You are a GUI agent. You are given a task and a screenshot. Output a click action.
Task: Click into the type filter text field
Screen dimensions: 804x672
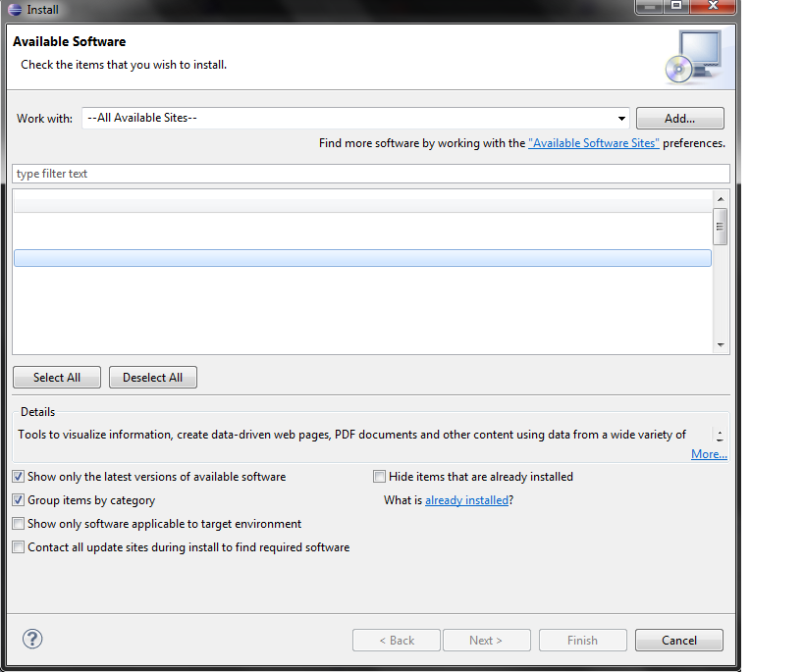point(371,174)
